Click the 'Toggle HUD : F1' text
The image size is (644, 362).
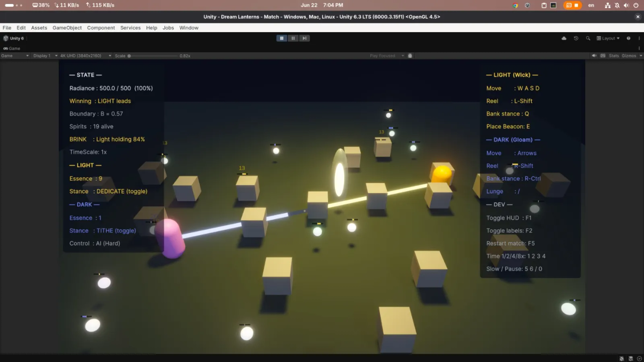509,218
